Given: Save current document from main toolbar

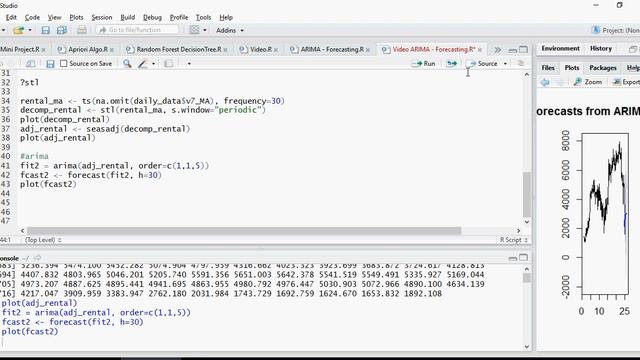Looking at the screenshot, I should click(x=46, y=30).
